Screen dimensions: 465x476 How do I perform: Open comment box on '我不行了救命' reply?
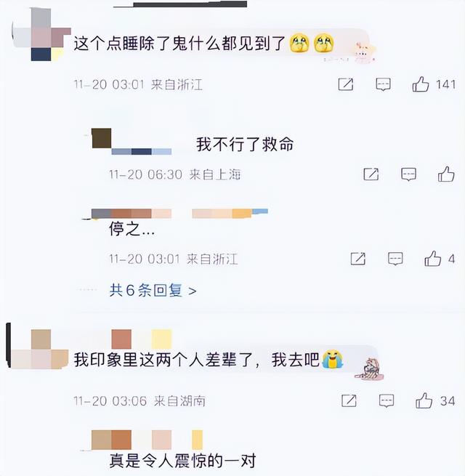[x=408, y=174]
